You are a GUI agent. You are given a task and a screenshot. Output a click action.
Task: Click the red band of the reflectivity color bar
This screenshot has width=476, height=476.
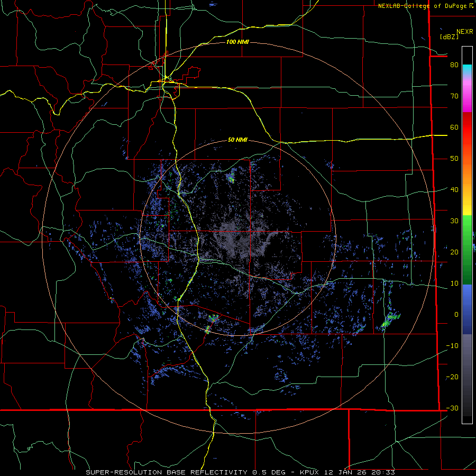pyautogui.click(x=467, y=127)
